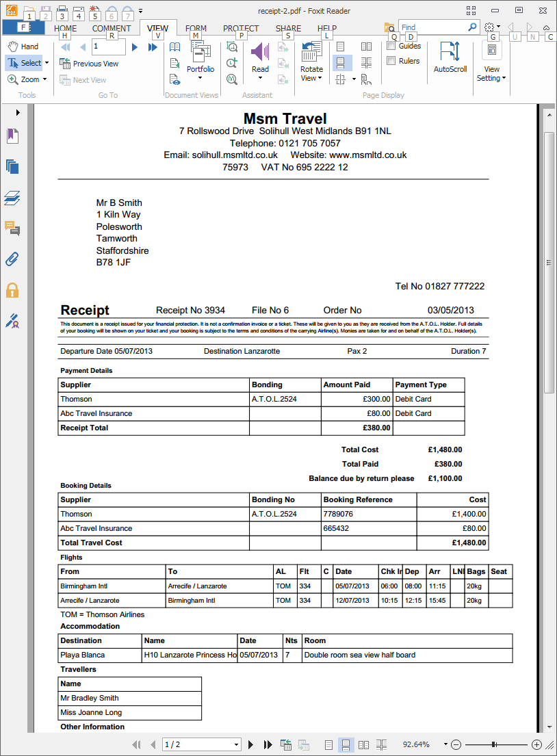
Task: Toggle Continuous mode in status bar
Action: coord(346,744)
